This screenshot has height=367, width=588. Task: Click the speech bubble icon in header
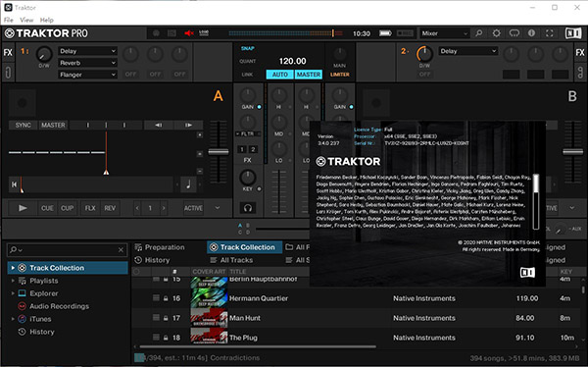[514, 33]
